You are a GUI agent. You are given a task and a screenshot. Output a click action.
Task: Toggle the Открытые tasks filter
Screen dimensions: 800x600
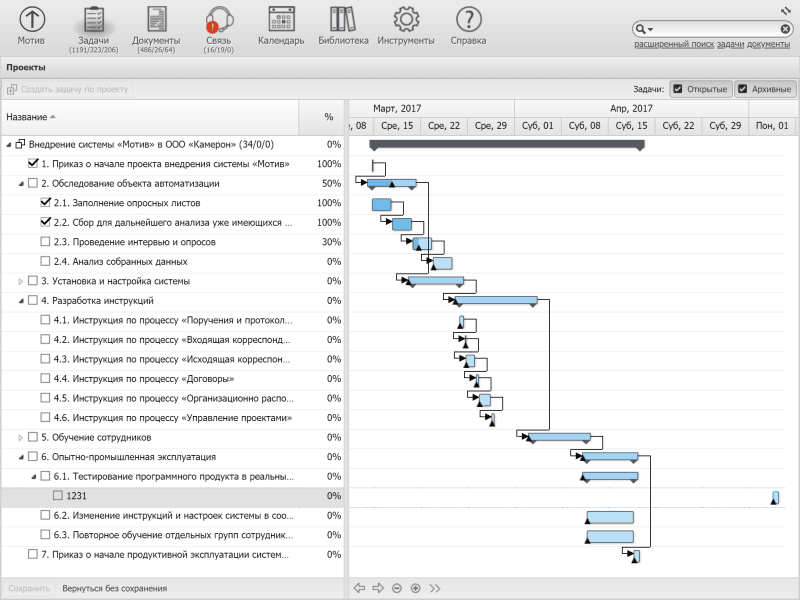tap(678, 89)
